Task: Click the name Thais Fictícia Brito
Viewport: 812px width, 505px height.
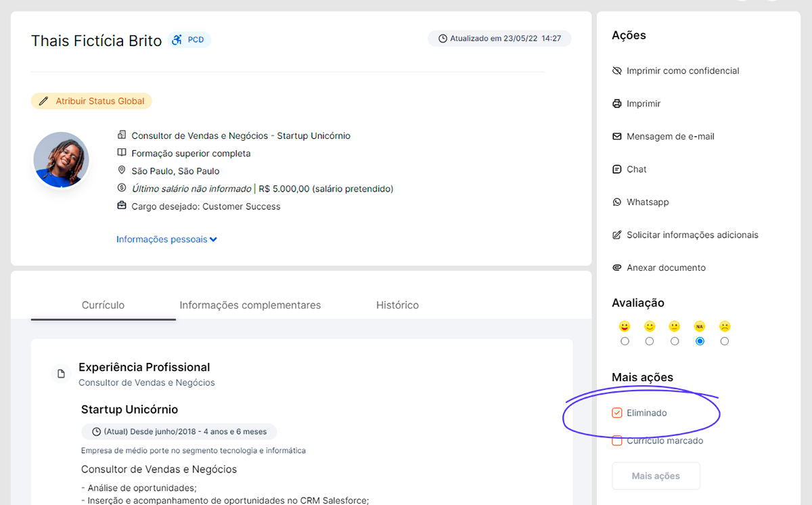Action: (x=96, y=41)
